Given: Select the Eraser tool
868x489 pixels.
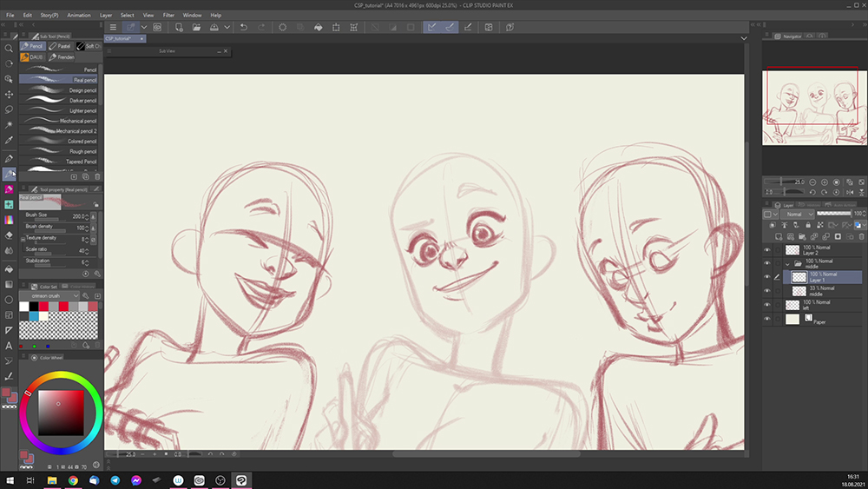Looking at the screenshot, I should tap(10, 235).
